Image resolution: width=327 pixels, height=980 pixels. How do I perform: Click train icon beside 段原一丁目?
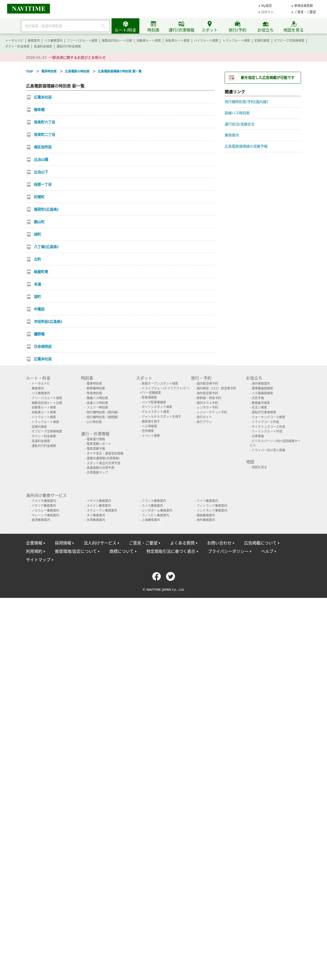click(29, 184)
